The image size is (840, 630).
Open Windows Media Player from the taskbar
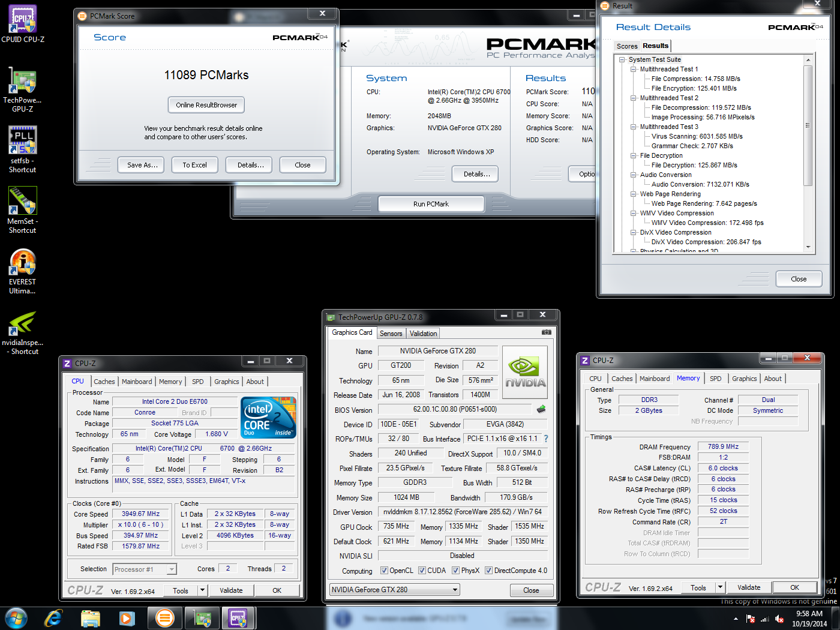tap(127, 618)
